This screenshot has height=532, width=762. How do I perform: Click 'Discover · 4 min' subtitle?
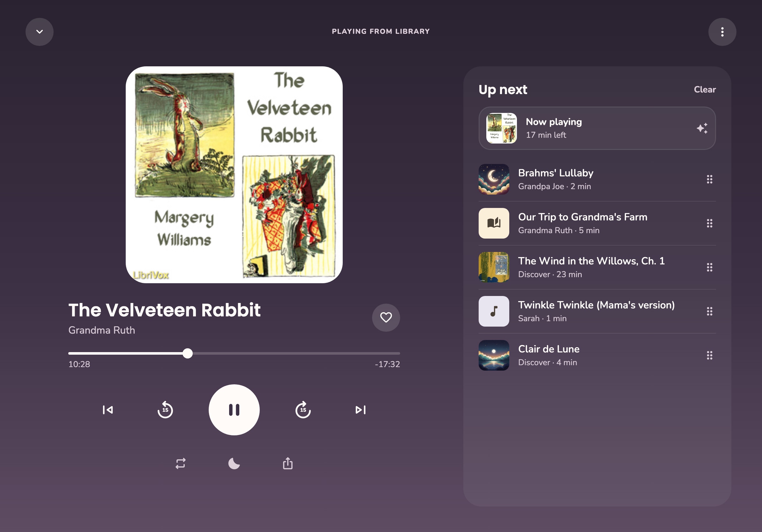(x=547, y=363)
